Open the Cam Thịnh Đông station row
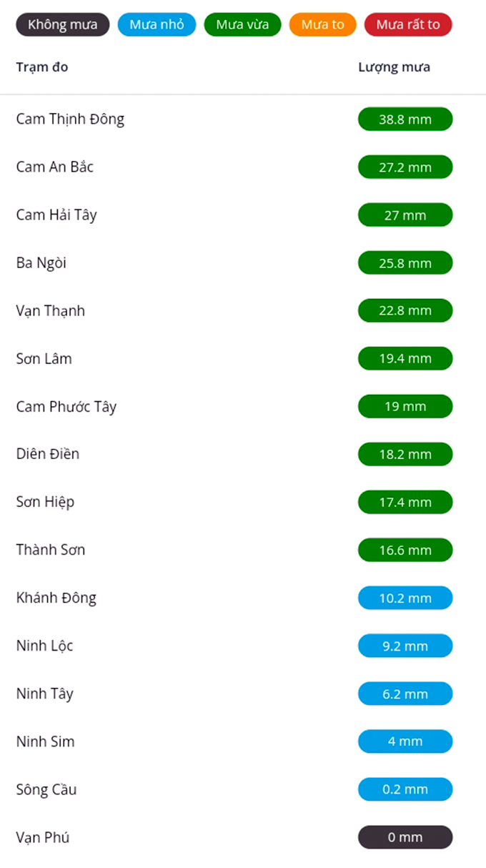 70,119
